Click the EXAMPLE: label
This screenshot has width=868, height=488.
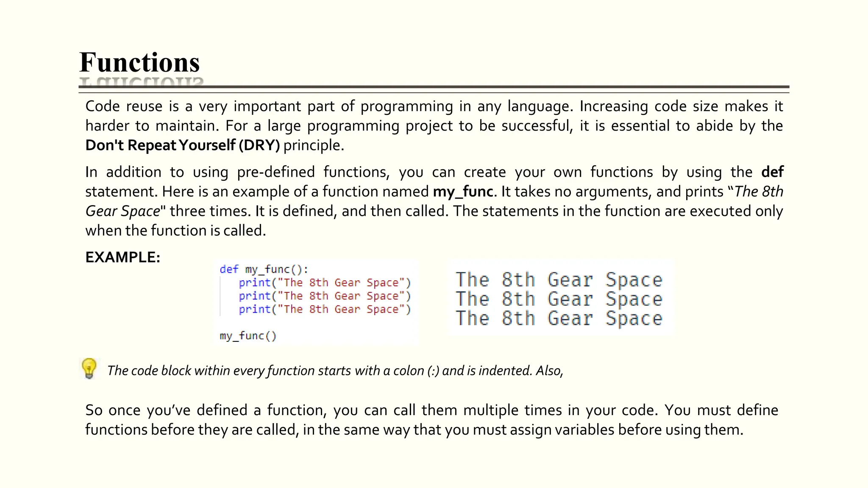tap(123, 257)
